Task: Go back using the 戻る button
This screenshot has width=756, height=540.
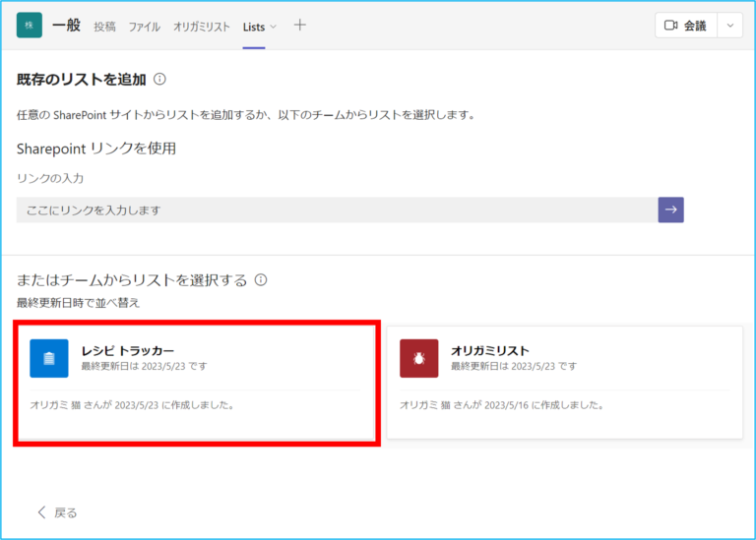Action: 57,512
